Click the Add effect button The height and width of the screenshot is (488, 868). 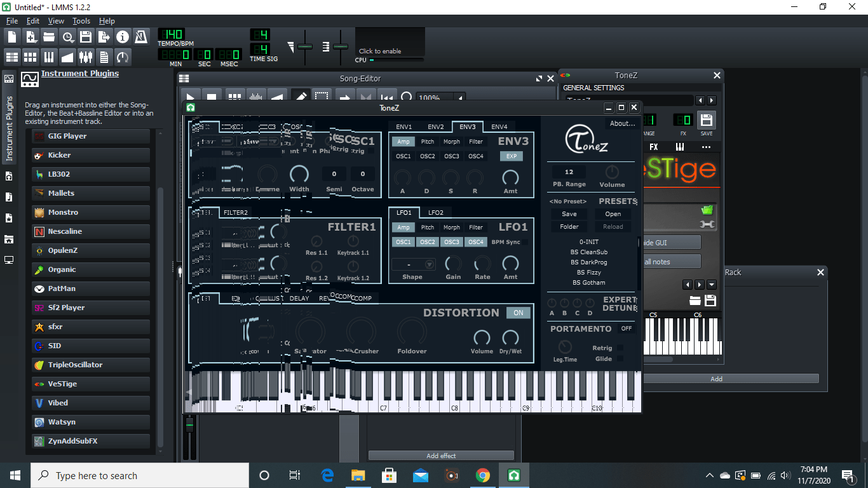(440, 455)
